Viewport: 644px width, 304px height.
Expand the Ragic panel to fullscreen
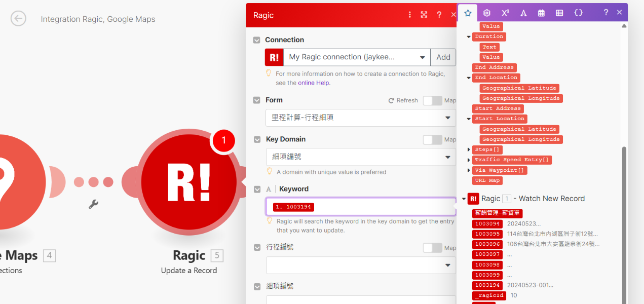click(x=424, y=15)
